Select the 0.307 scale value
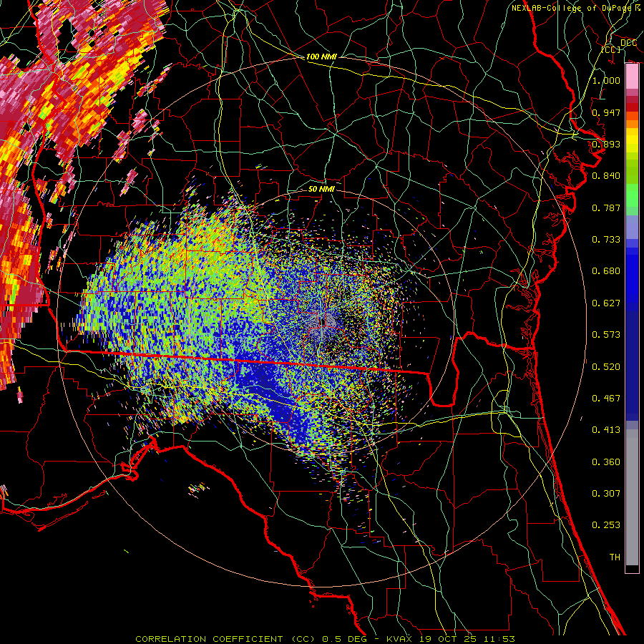The width and height of the screenshot is (644, 644). [606, 494]
